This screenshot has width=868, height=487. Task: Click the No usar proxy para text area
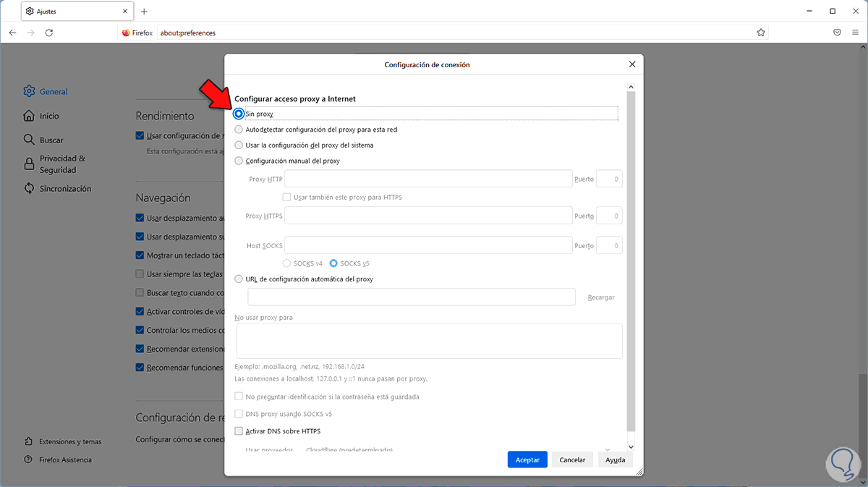click(429, 341)
